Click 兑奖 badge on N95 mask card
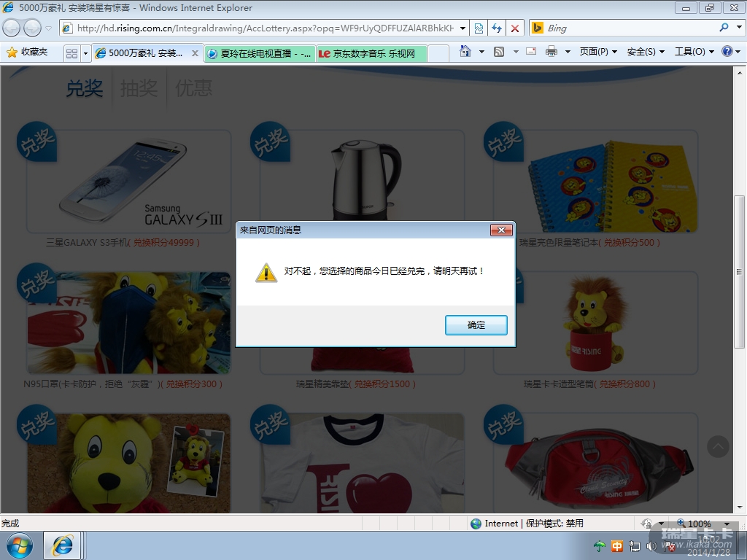Image resolution: width=747 pixels, height=560 pixels. 36,283
